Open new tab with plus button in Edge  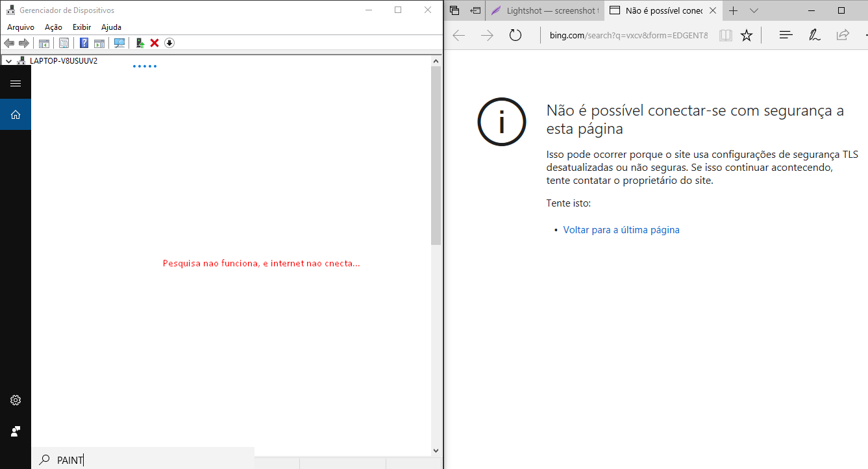pyautogui.click(x=734, y=10)
